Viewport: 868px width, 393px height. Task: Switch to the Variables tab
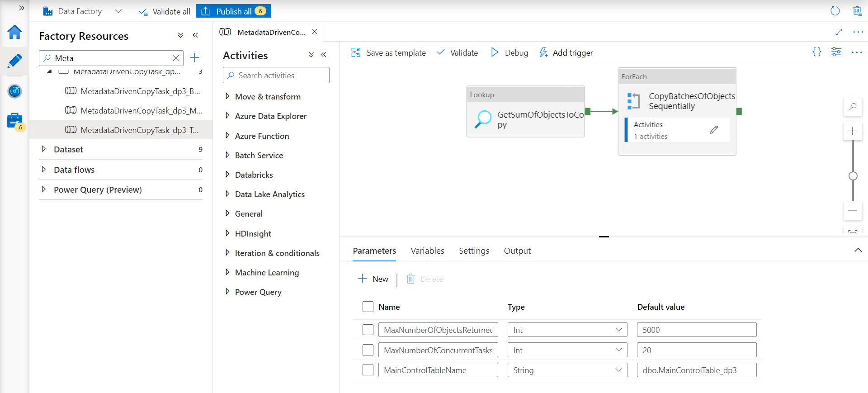427,251
